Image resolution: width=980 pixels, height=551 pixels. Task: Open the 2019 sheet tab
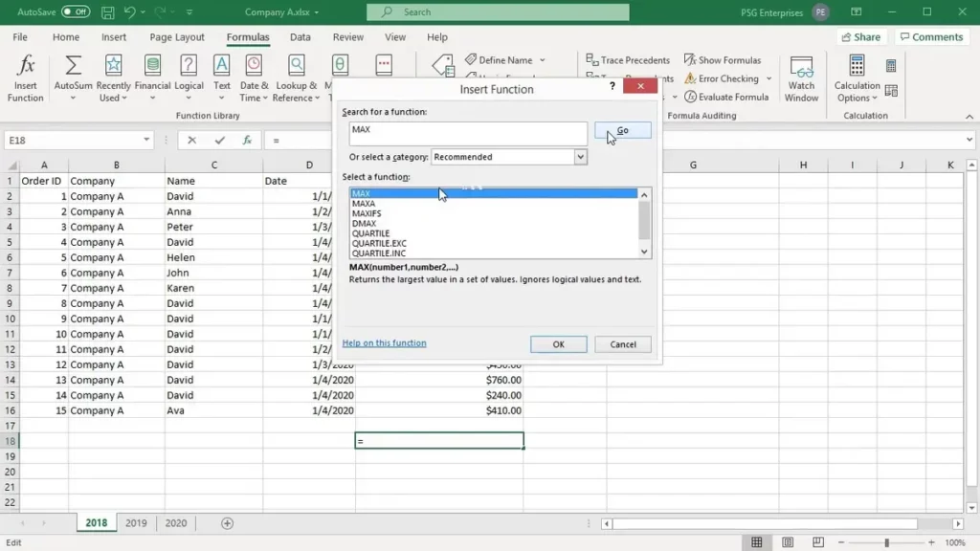[136, 523]
